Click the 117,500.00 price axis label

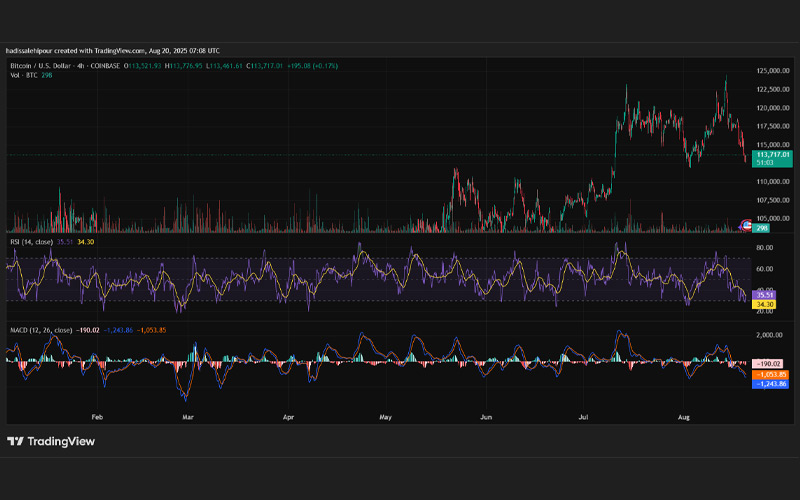pyautogui.click(x=773, y=126)
